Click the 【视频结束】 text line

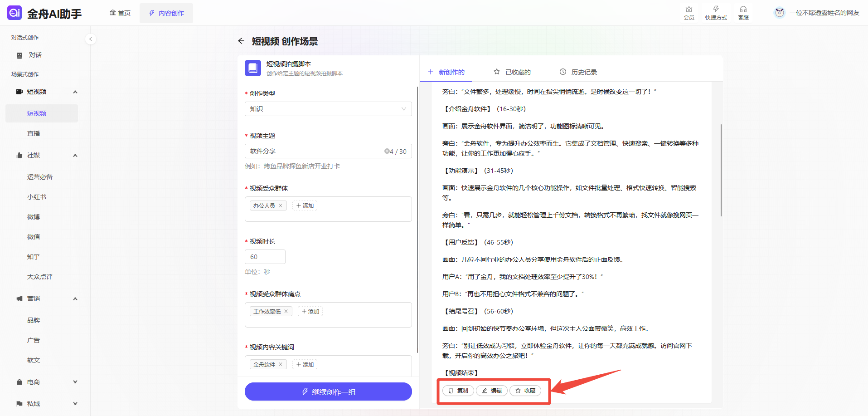[461, 373]
